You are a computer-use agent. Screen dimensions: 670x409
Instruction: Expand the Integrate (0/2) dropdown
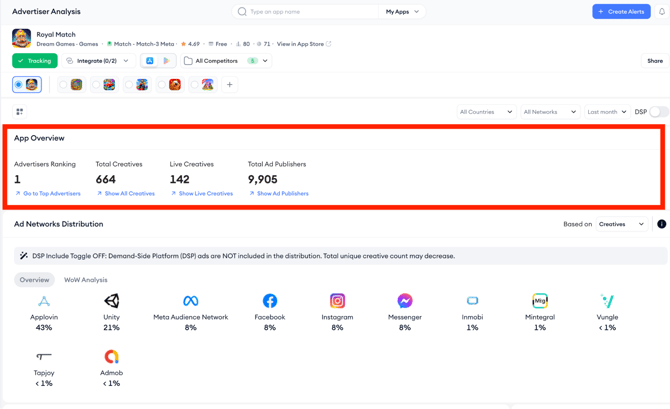point(99,61)
